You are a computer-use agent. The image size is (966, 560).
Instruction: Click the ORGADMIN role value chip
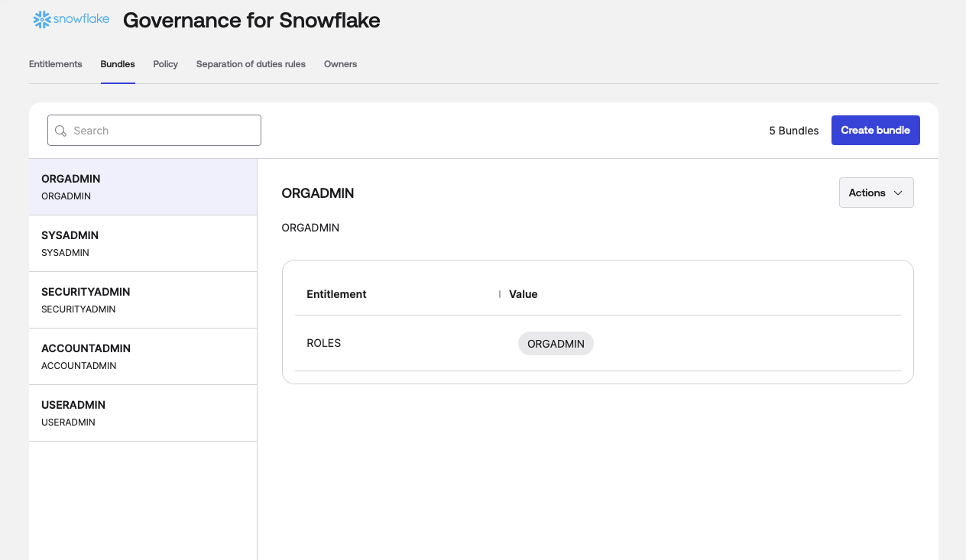coord(556,344)
